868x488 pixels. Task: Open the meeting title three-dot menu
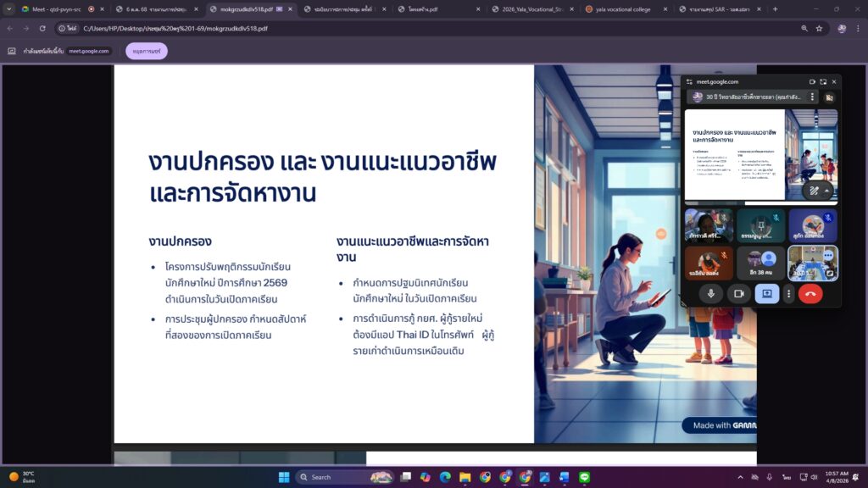[812, 97]
